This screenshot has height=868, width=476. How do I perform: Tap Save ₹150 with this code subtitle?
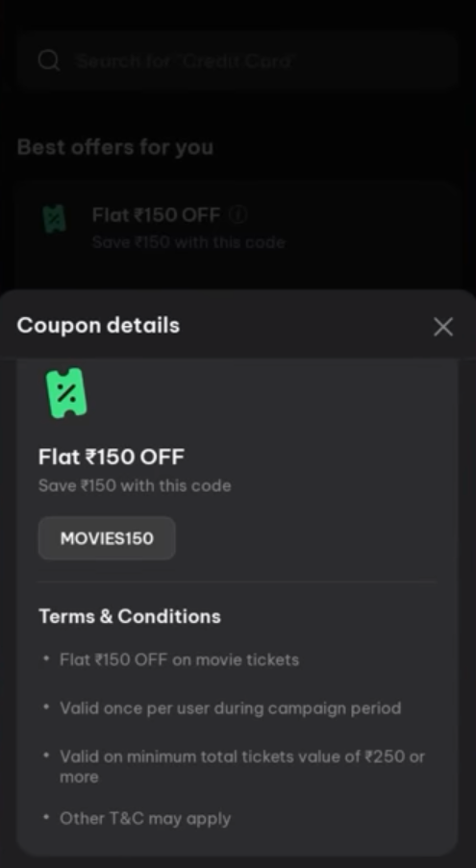135,485
